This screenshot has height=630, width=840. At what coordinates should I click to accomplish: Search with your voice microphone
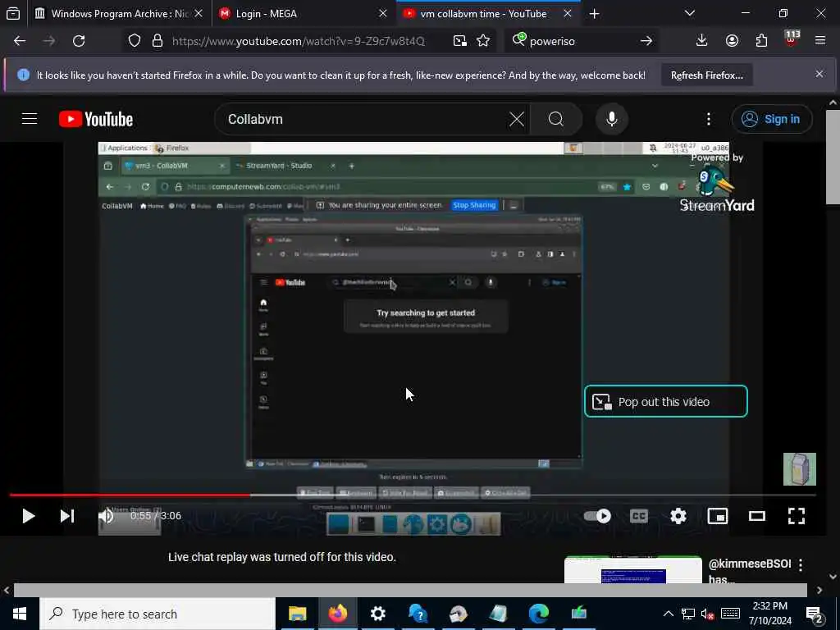(x=612, y=119)
